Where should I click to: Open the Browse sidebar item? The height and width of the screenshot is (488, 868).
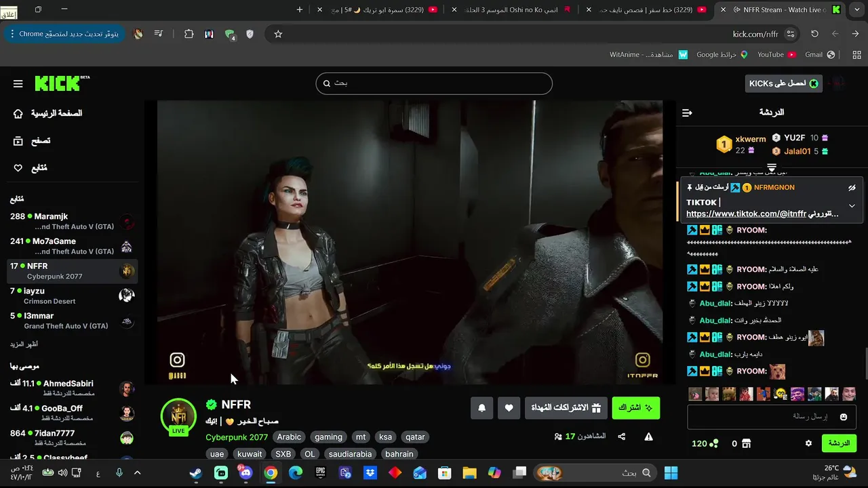tap(32, 141)
